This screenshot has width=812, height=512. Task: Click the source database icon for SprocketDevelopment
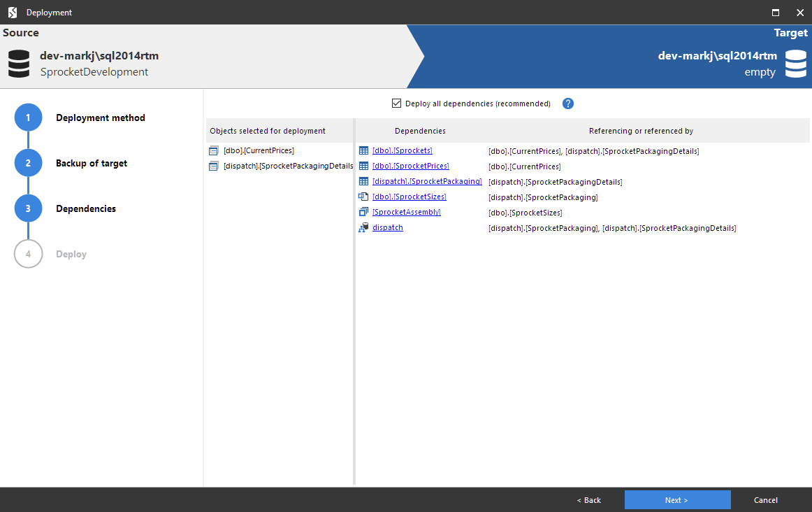click(18, 64)
